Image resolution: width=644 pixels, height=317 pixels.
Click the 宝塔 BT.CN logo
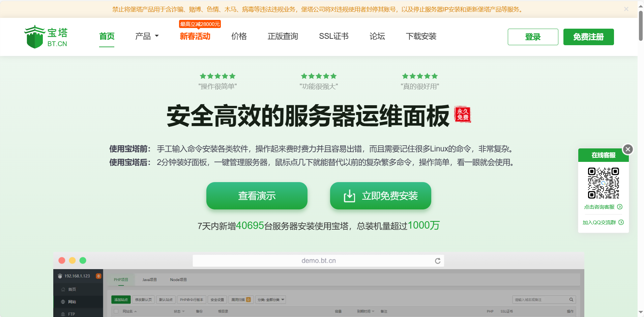click(x=46, y=36)
